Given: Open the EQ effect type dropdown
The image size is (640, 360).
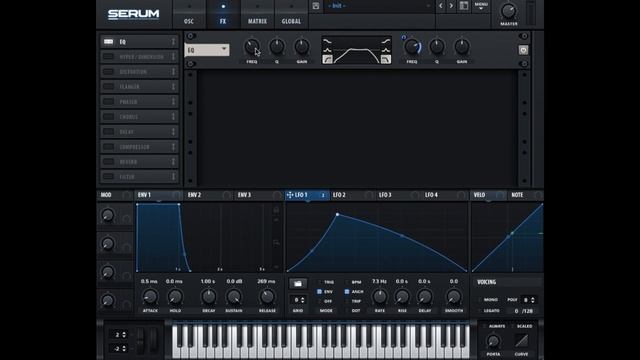Looking at the screenshot, I should click(207, 50).
